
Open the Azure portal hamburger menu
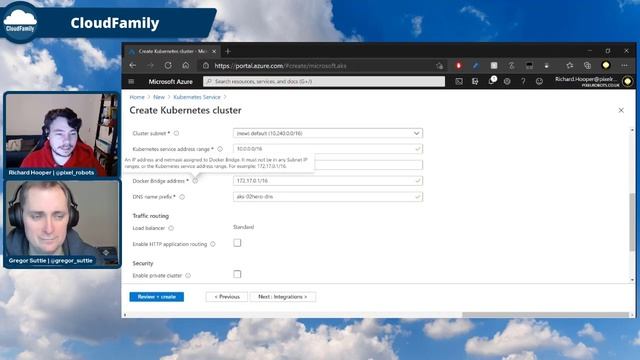tap(131, 82)
